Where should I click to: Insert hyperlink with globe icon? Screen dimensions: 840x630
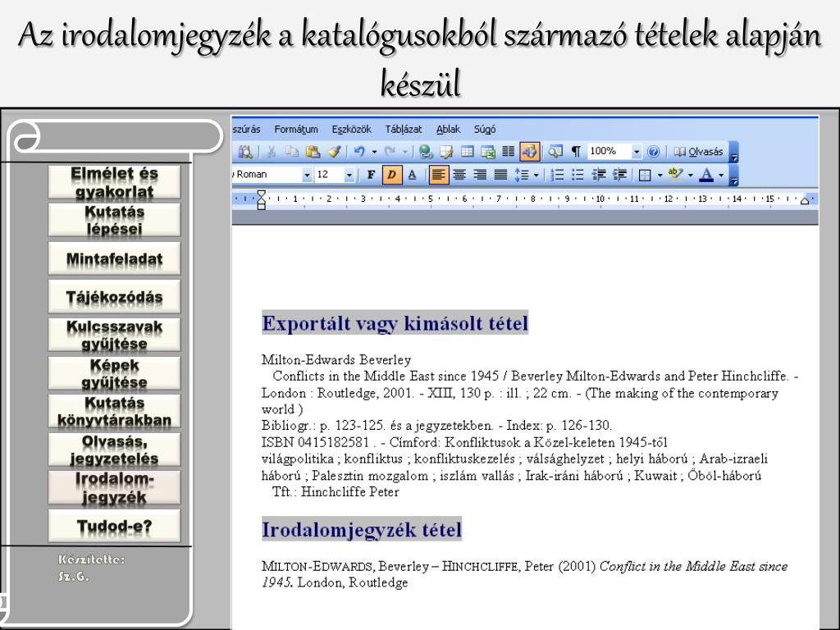[426, 152]
